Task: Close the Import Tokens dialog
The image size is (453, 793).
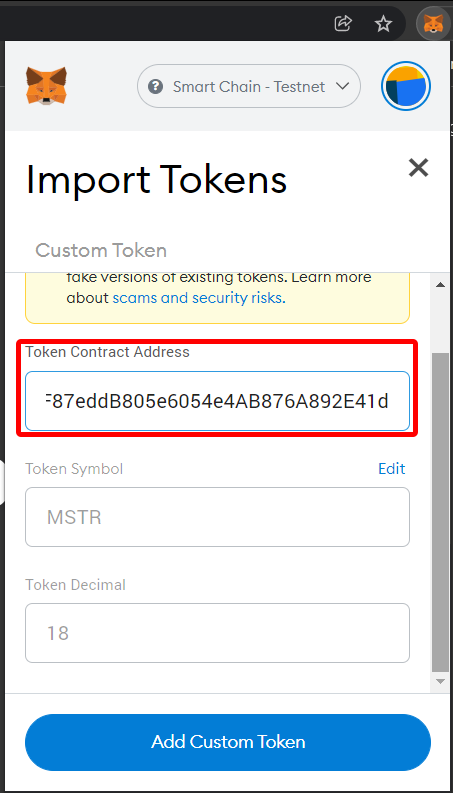Action: click(x=418, y=167)
